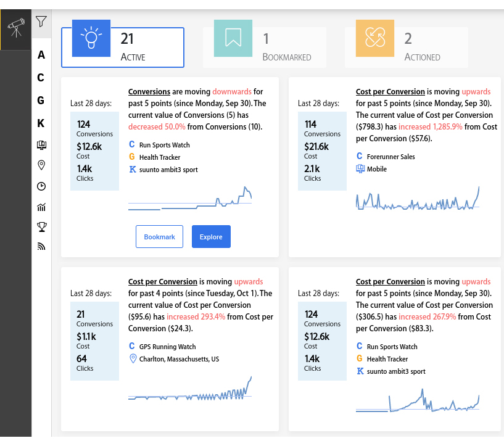
Task: Switch to the 2 Actioned tab
Action: point(407,47)
